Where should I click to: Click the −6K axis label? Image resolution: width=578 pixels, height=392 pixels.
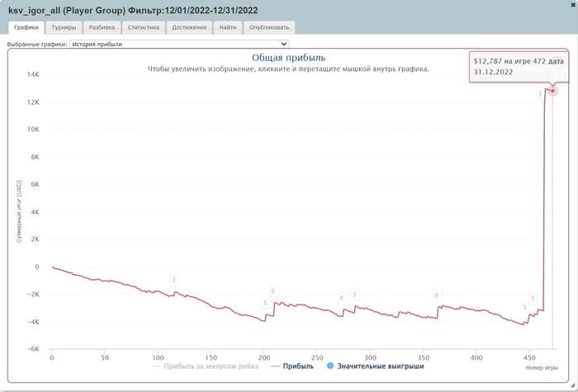pyautogui.click(x=32, y=349)
